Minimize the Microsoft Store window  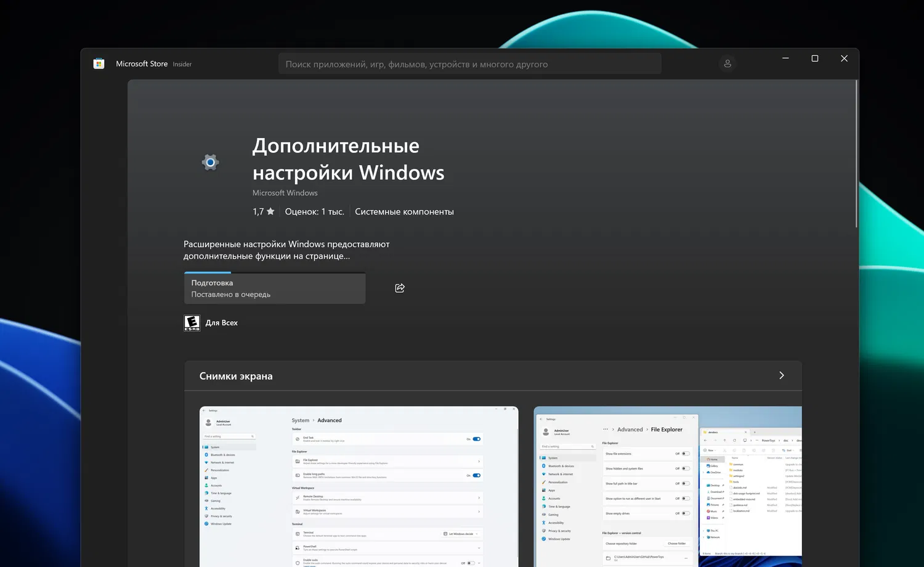(785, 59)
